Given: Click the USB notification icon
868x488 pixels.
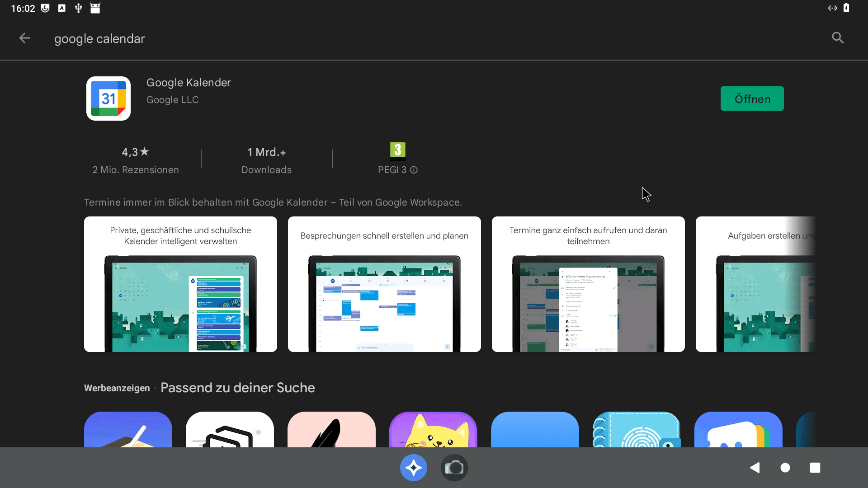Looking at the screenshot, I should point(78,8).
